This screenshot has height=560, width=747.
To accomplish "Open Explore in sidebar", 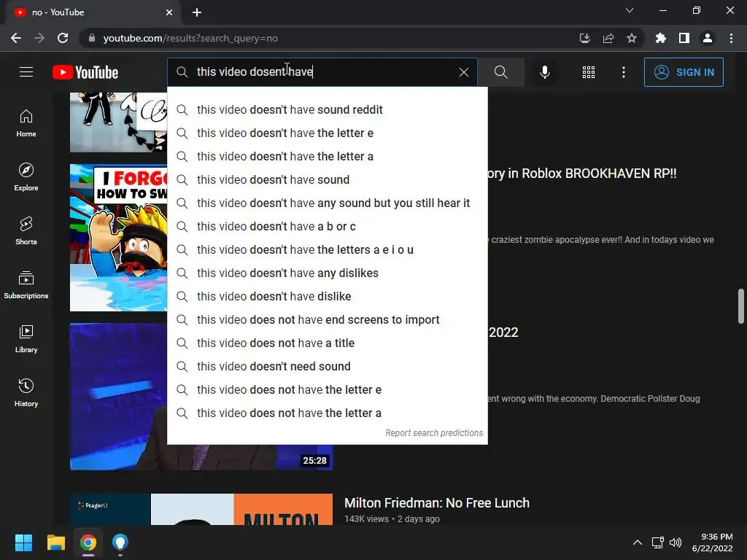I will [26, 177].
